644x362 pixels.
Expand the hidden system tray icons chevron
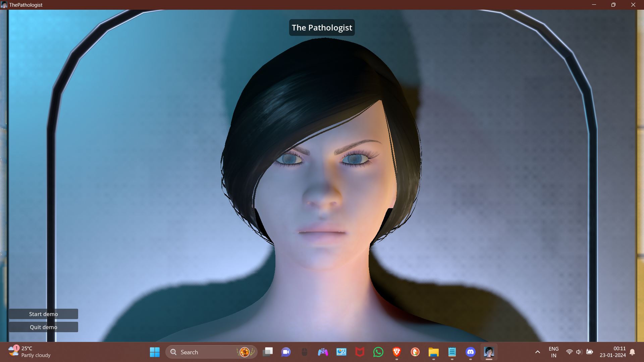click(537, 352)
